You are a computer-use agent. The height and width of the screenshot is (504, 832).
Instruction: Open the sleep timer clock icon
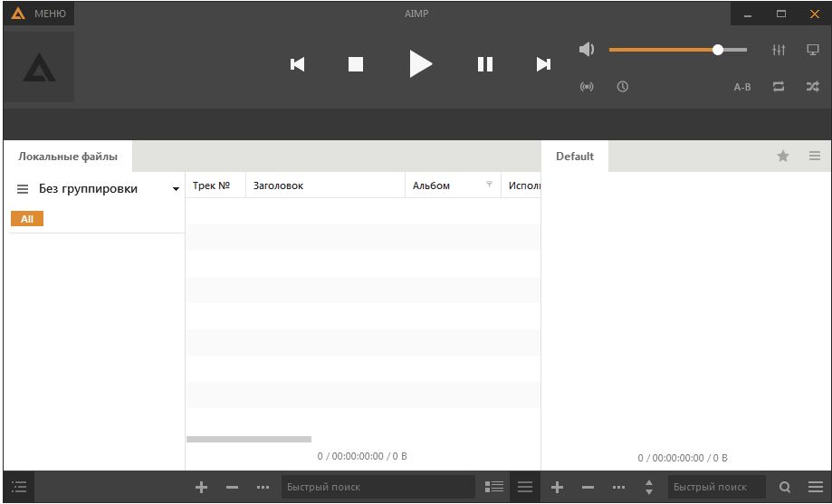[x=623, y=87]
